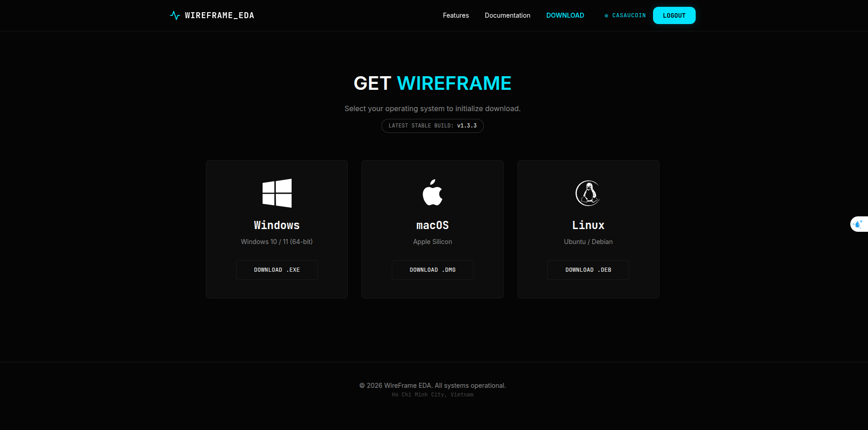Click the 'Apple Silicon' subtitle

[433, 242]
